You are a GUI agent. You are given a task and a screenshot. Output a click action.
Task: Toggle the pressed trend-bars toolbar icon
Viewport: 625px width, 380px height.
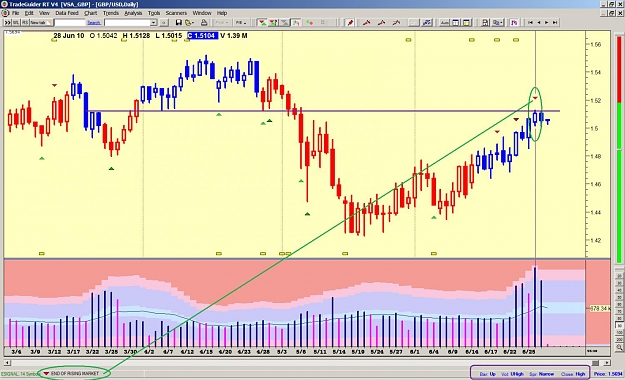(x=295, y=23)
